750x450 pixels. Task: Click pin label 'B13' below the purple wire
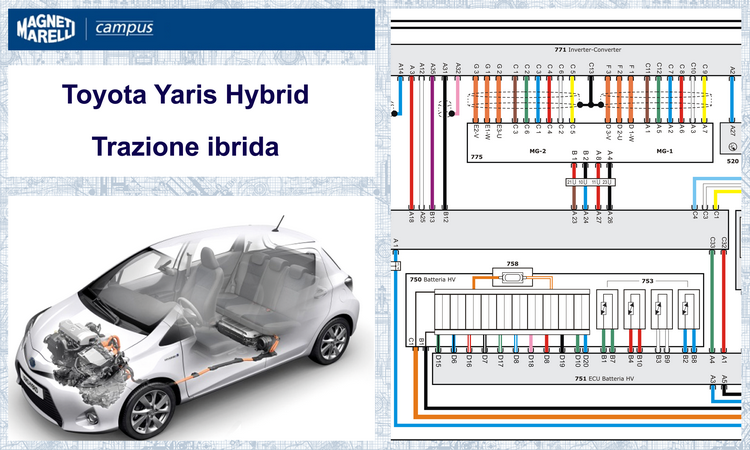pyautogui.click(x=432, y=217)
